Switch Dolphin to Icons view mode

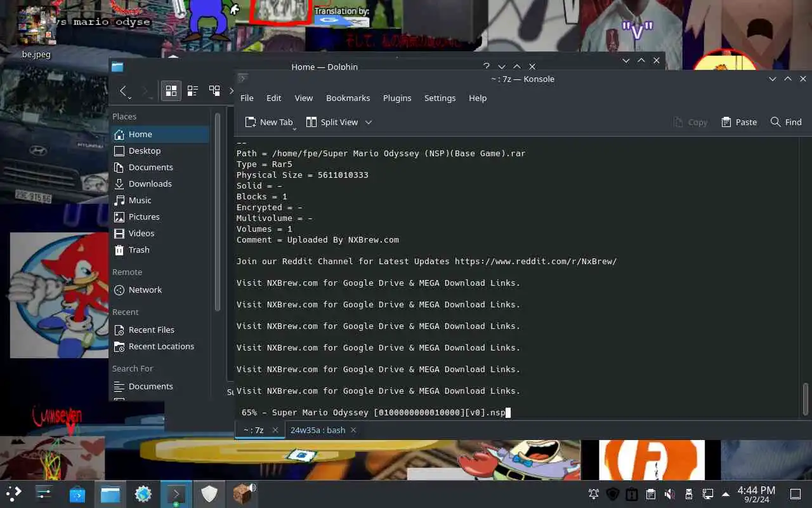171,91
